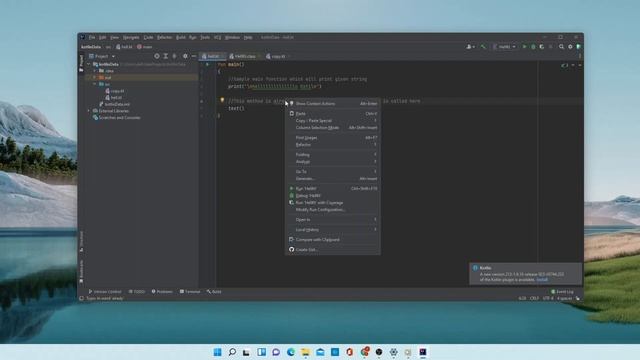Click the Event Log status icon
The height and width of the screenshot is (360, 640).
pyautogui.click(x=562, y=291)
